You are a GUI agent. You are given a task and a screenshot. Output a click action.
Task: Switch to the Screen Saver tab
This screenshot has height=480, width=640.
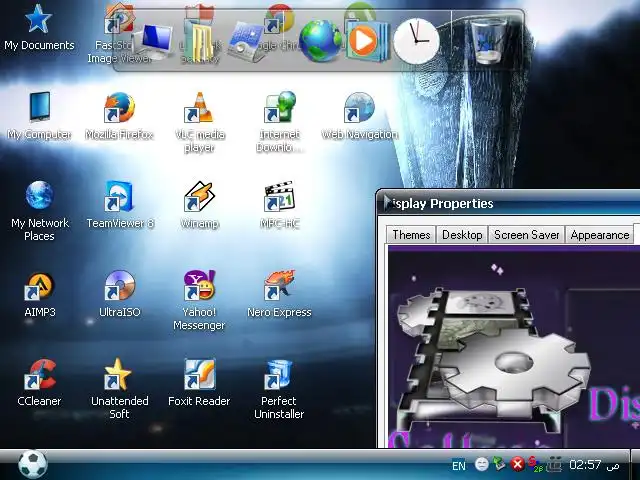tap(527, 235)
